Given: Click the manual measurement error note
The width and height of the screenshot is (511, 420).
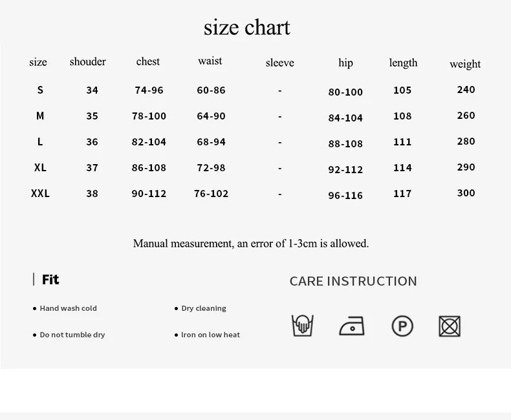Looking at the screenshot, I should tap(251, 244).
